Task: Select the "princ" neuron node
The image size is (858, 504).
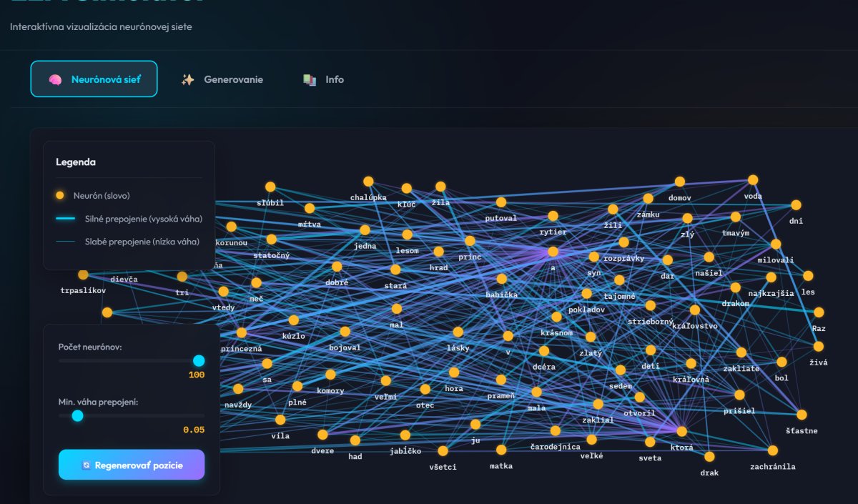Action: pos(470,241)
